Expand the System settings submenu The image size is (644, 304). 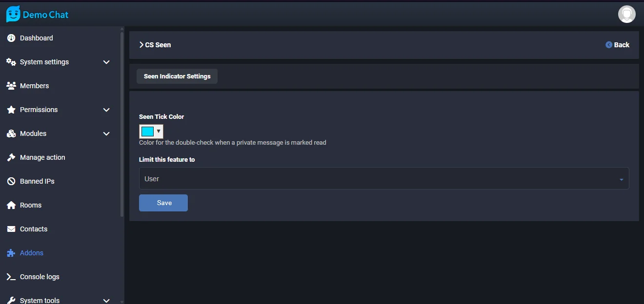click(x=106, y=62)
